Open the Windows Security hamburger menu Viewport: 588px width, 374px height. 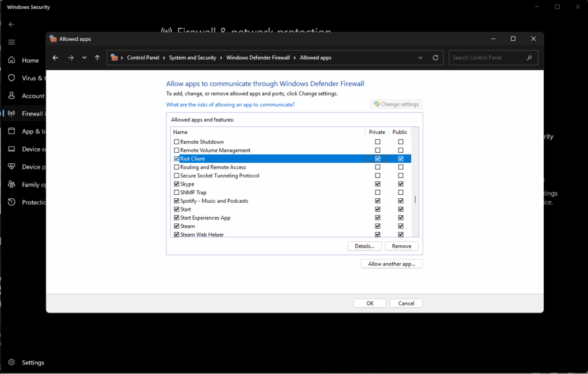(11, 42)
